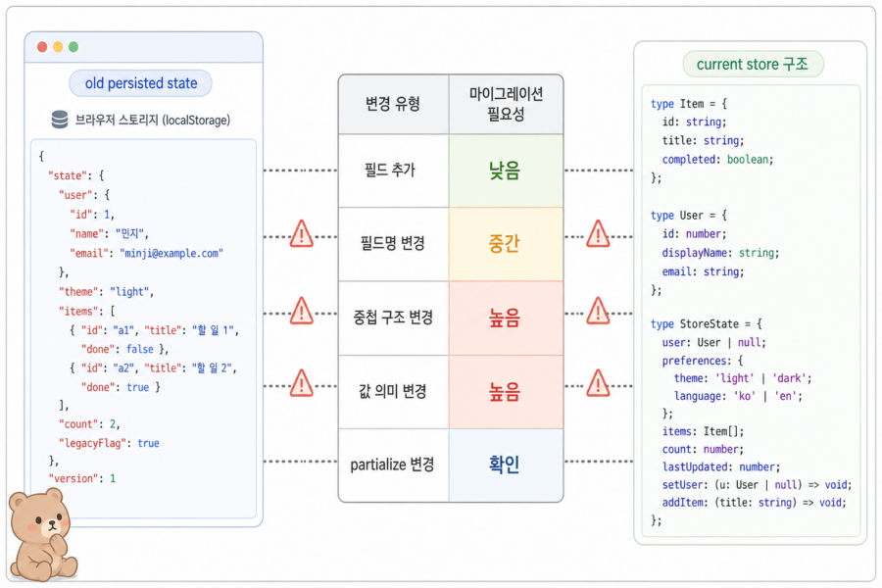
Task: Click the green window dot
Action: point(73,47)
